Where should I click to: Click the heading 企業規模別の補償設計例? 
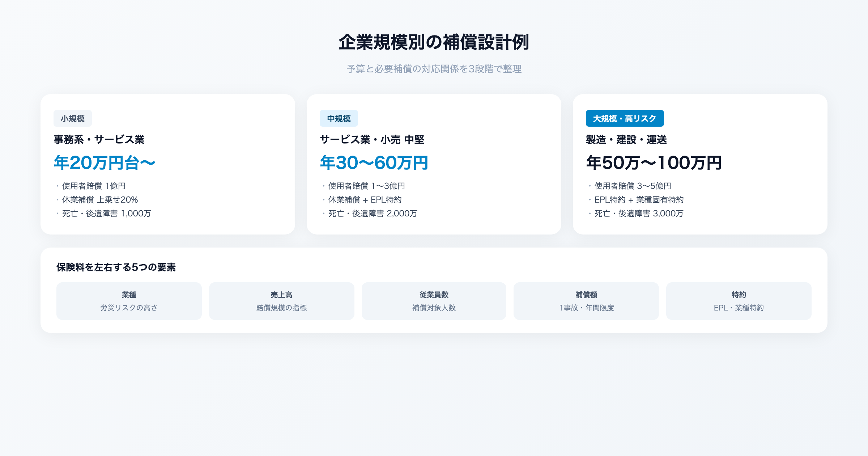[434, 42]
